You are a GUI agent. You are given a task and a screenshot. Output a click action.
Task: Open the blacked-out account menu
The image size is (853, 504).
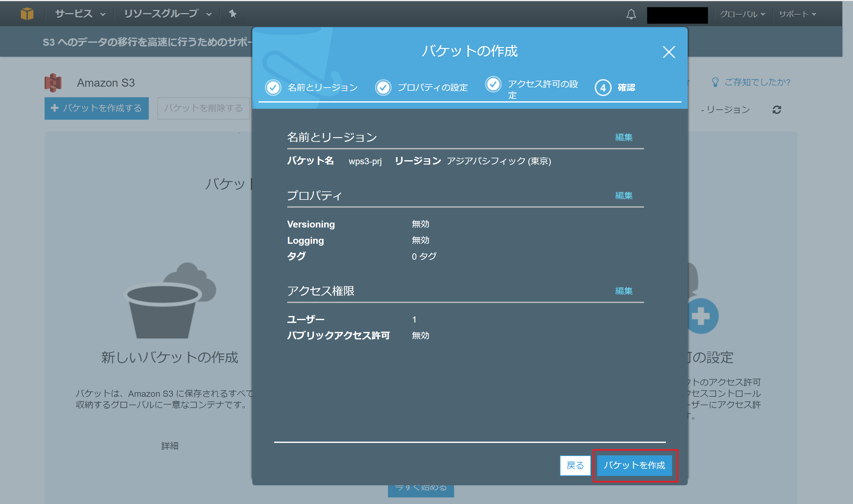click(x=677, y=15)
